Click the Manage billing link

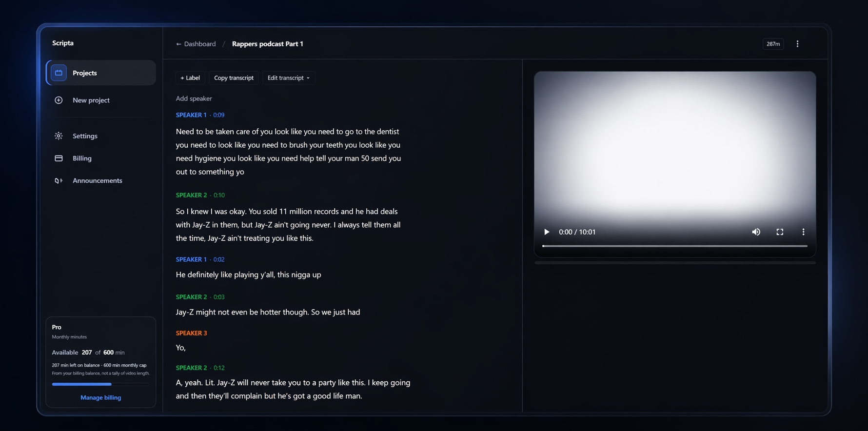pyautogui.click(x=101, y=397)
